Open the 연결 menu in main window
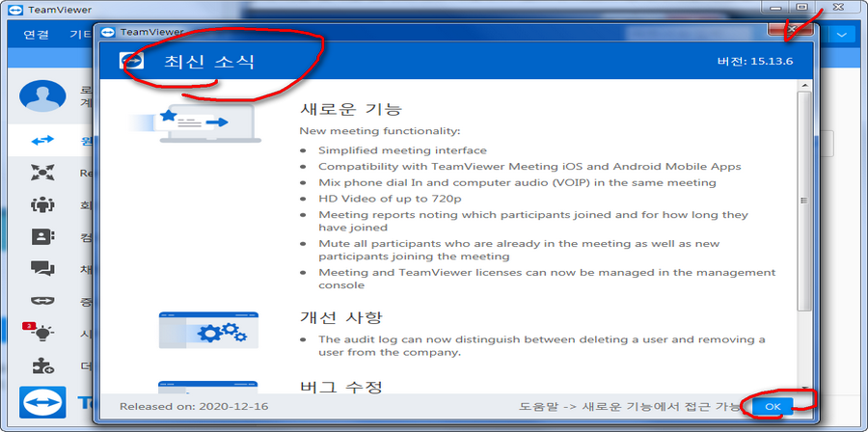Viewport: 868px width, 432px height. pos(36,35)
